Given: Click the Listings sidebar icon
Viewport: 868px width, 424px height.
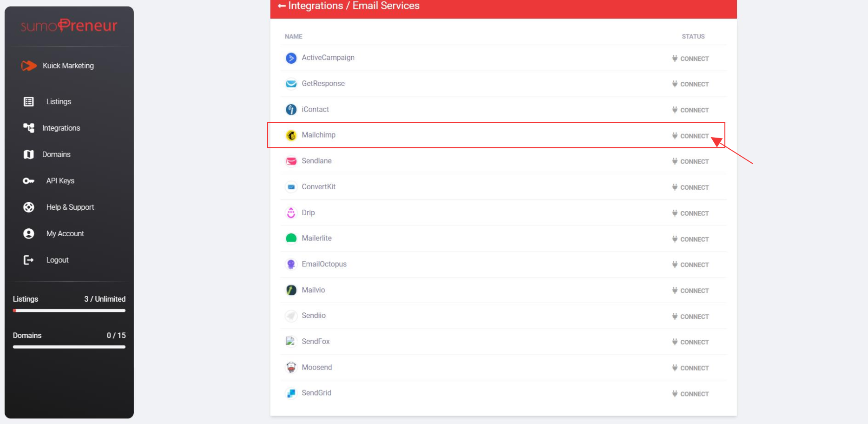Looking at the screenshot, I should point(29,102).
